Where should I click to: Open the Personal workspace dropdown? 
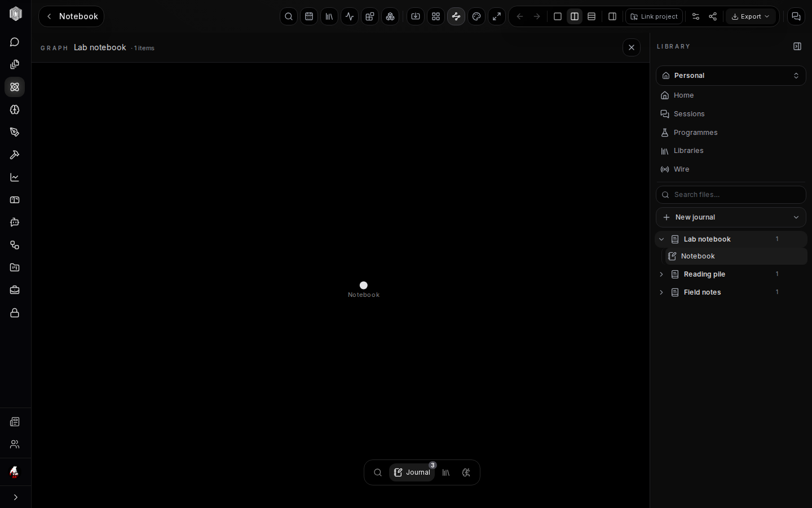731,76
